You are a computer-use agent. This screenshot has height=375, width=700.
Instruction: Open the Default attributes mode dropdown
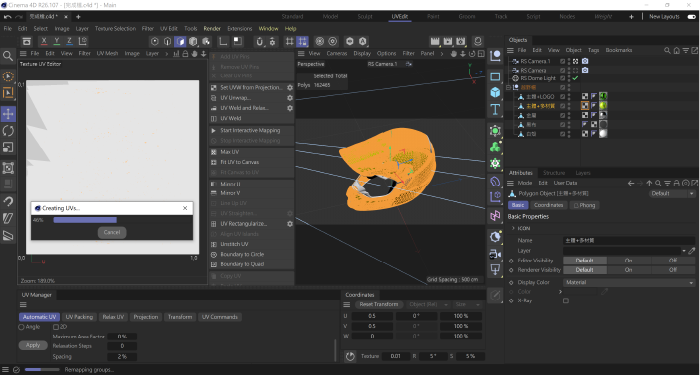[x=672, y=193]
